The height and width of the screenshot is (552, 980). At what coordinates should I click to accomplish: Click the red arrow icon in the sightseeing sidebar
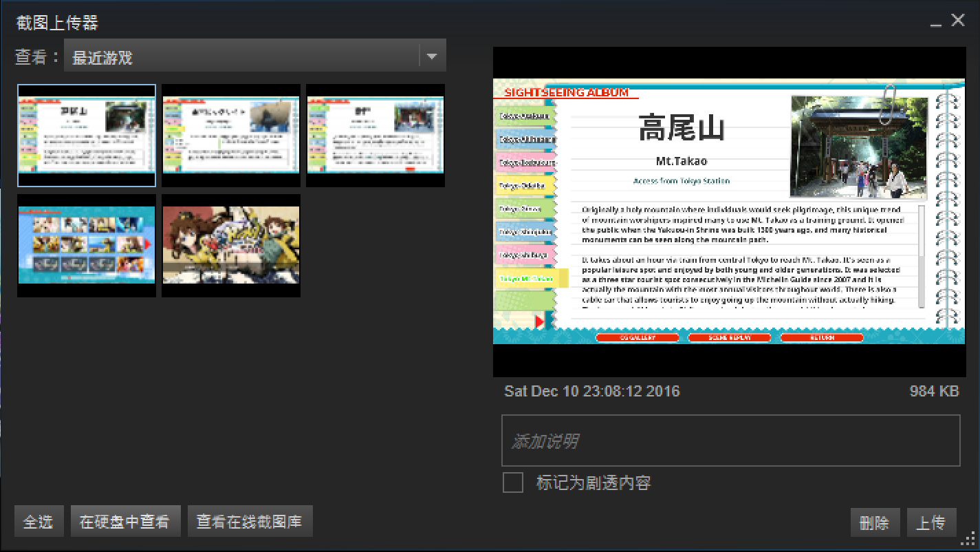pyautogui.click(x=538, y=320)
